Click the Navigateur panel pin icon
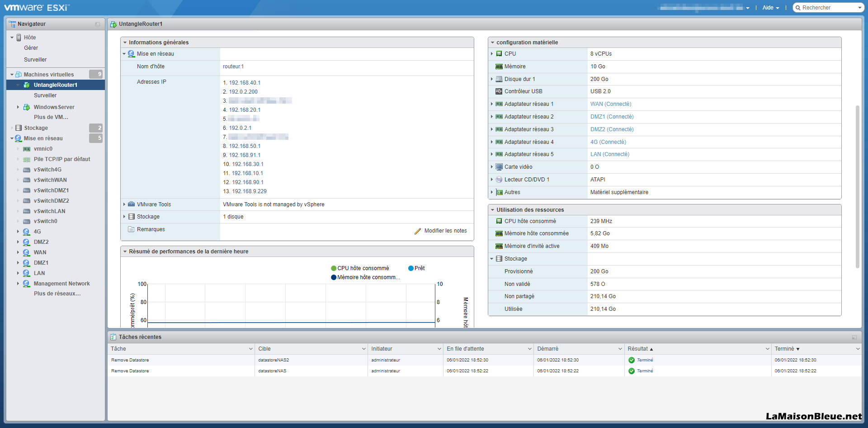Image resolution: width=868 pixels, height=428 pixels. (98, 24)
